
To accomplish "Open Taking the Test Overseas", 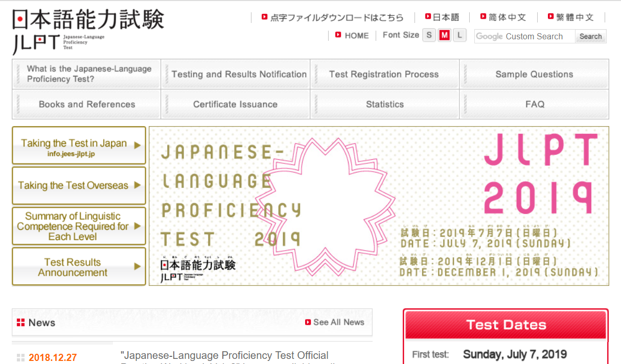I will click(x=79, y=186).
